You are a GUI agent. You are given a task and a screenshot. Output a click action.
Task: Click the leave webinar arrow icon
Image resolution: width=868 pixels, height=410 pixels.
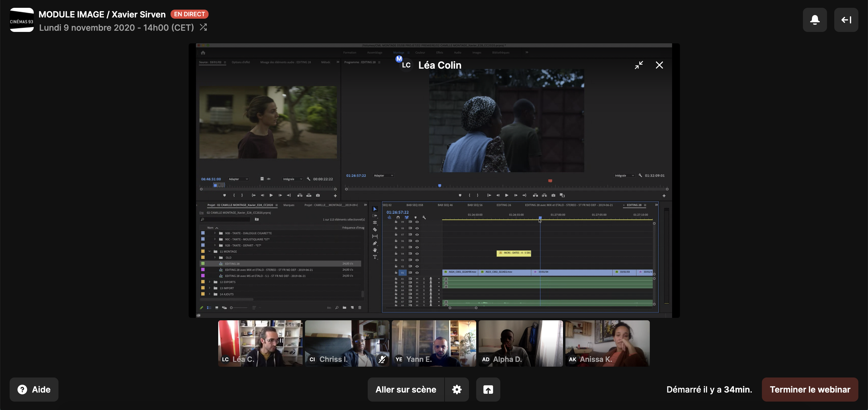(846, 20)
